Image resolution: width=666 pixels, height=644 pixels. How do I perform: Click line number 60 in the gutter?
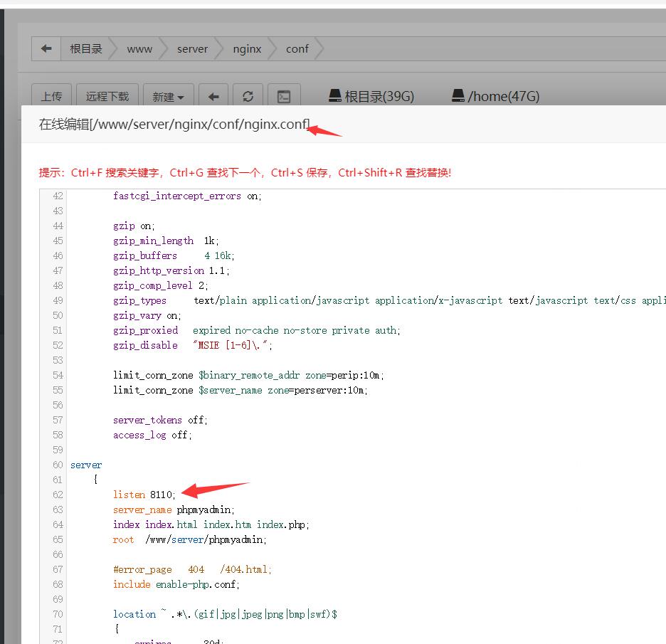[58, 465]
